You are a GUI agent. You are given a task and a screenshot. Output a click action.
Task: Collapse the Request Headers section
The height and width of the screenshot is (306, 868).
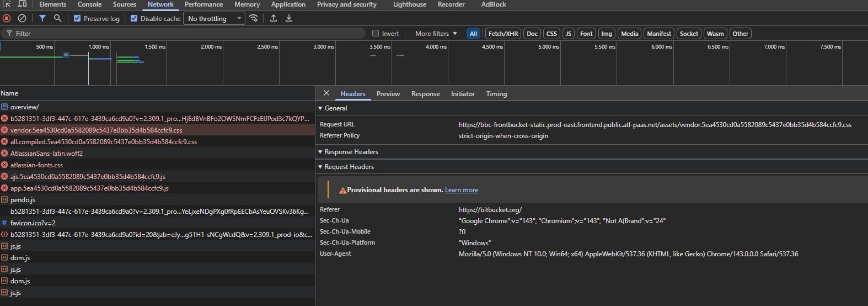coord(346,167)
